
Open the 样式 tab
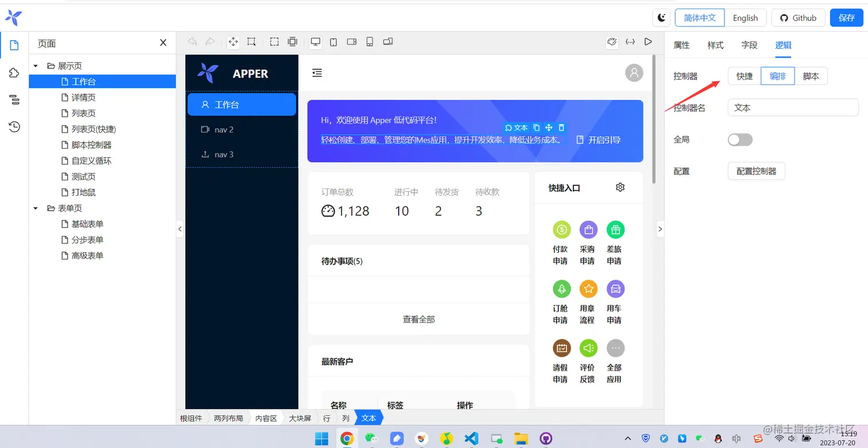715,45
